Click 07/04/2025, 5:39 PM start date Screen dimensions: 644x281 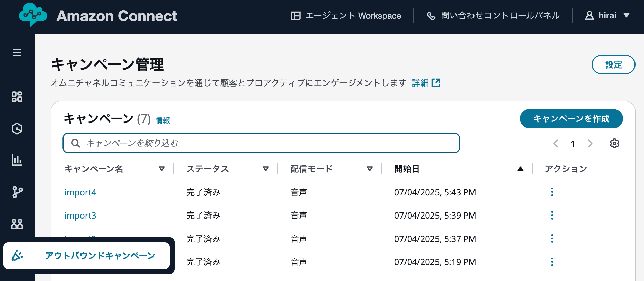(435, 216)
